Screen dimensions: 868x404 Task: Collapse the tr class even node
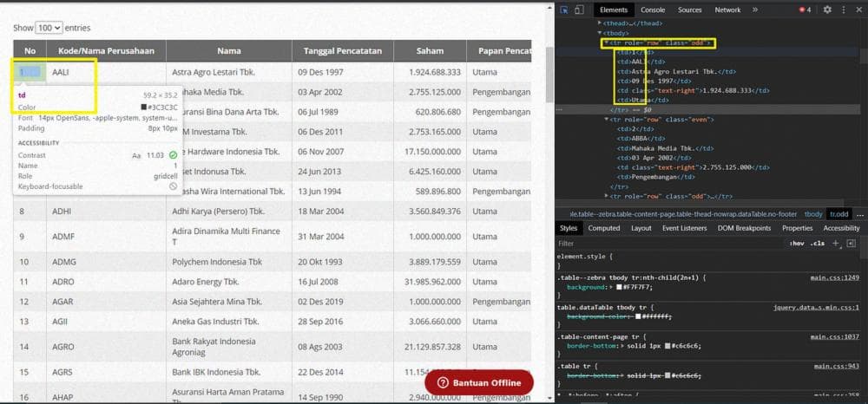(x=607, y=120)
